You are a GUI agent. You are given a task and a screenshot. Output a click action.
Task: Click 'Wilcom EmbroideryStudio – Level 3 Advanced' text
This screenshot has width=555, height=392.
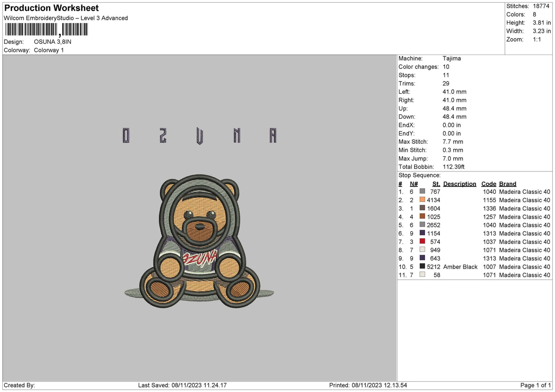tap(66, 18)
